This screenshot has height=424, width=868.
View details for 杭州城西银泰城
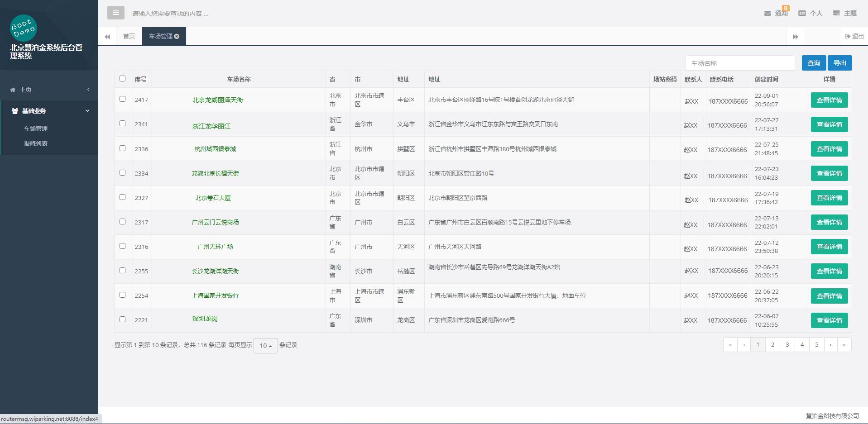tap(829, 149)
